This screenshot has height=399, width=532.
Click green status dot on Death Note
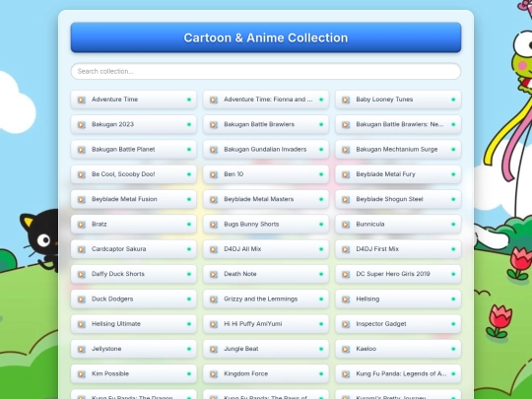321,274
